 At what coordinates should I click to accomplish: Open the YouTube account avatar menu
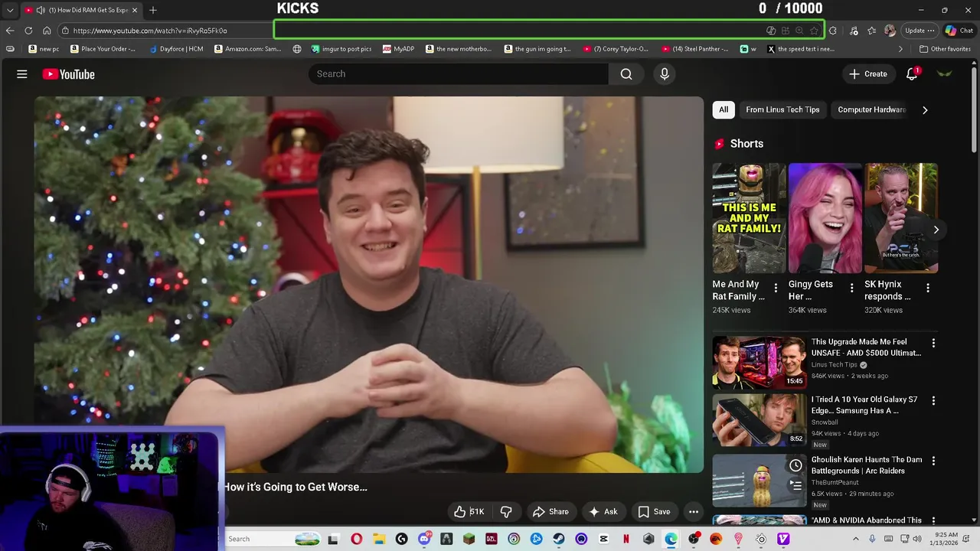pos(945,74)
